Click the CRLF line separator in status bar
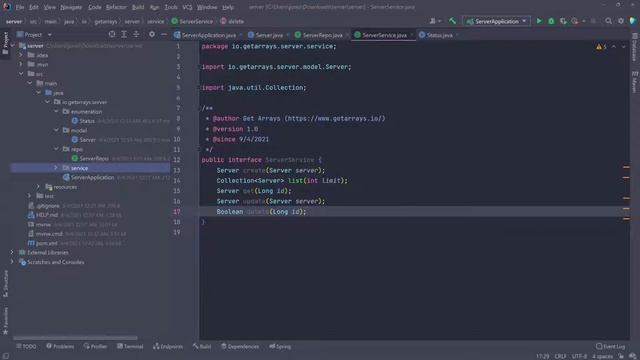 click(560, 356)
